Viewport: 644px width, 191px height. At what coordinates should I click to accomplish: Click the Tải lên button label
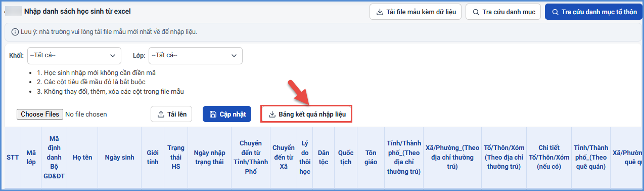pyautogui.click(x=177, y=114)
